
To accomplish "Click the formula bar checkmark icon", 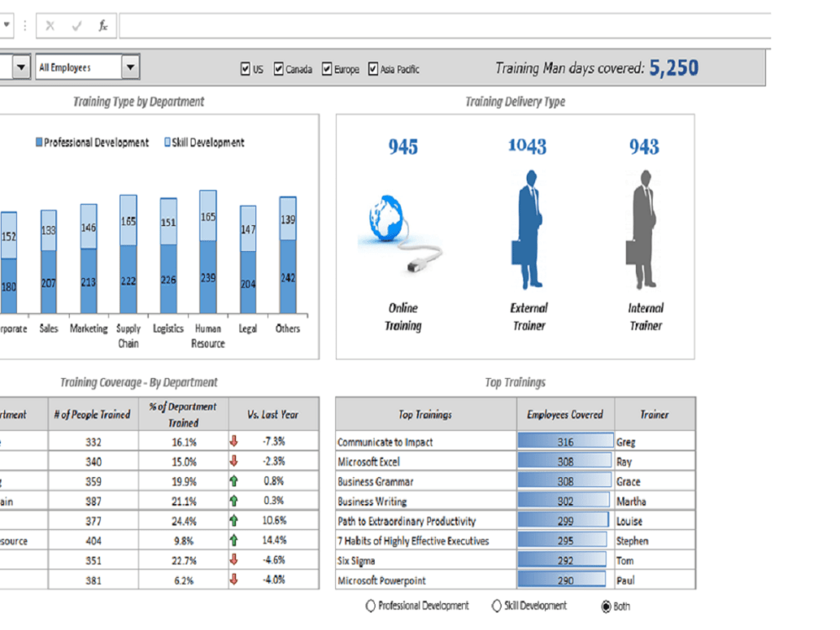I will coord(77,25).
